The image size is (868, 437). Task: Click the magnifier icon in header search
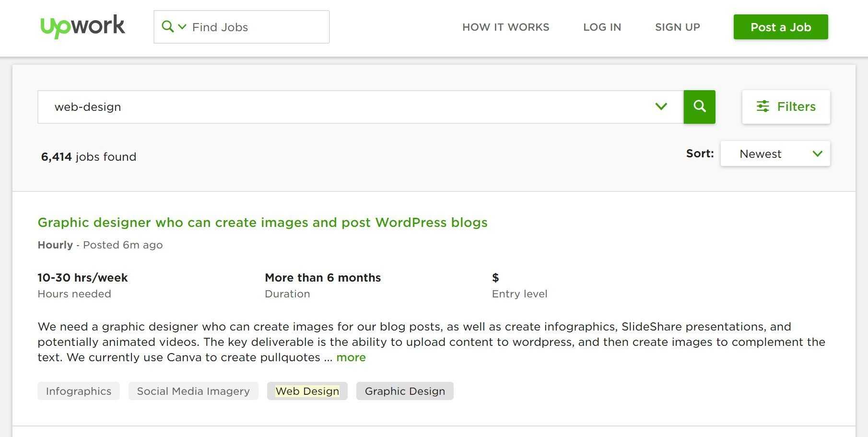click(167, 26)
